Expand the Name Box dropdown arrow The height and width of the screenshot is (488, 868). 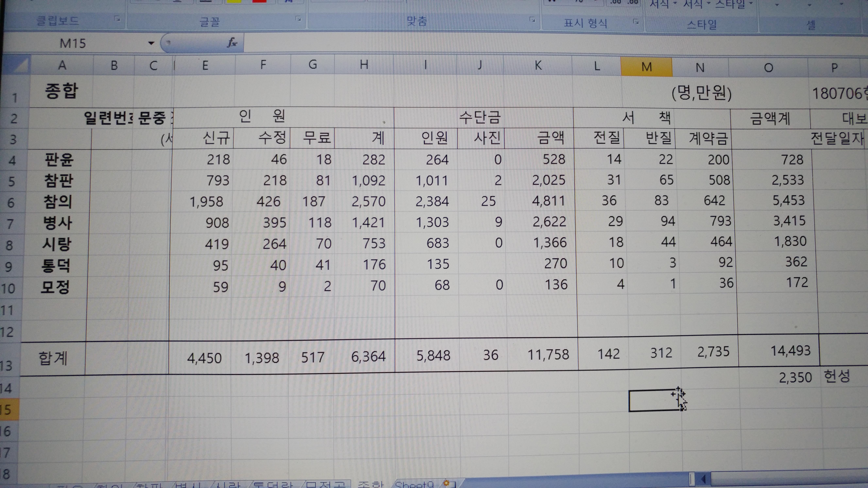point(151,43)
